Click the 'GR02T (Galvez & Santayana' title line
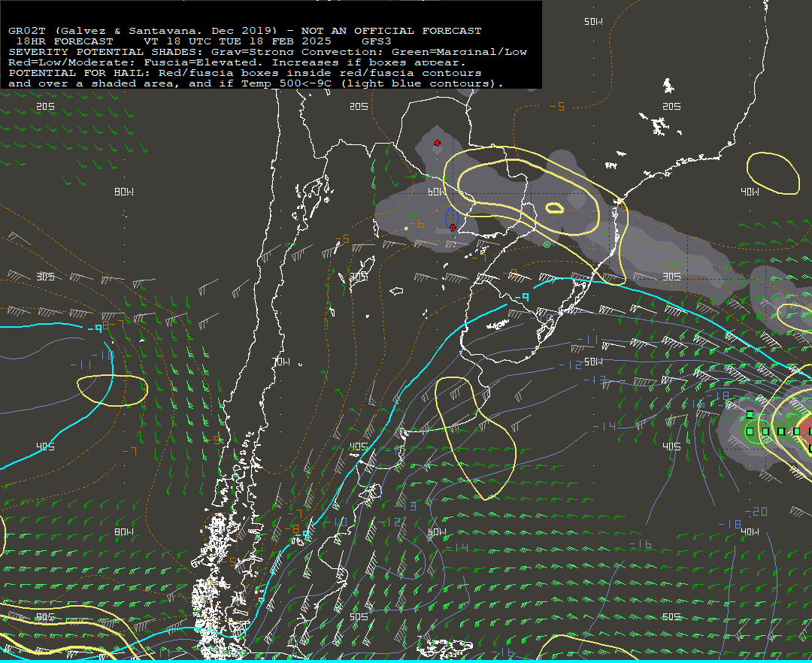 point(244,31)
